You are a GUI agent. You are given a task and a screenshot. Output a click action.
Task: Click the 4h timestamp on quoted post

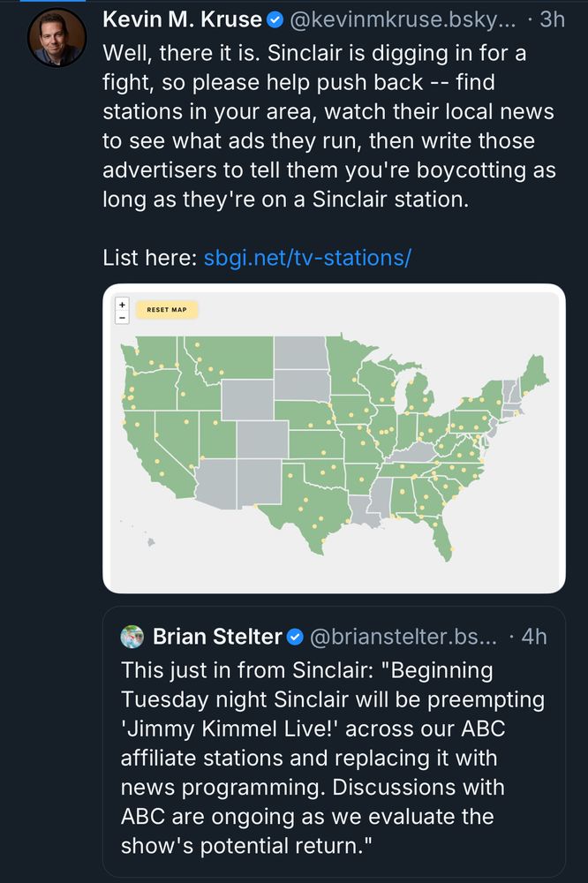[533, 637]
